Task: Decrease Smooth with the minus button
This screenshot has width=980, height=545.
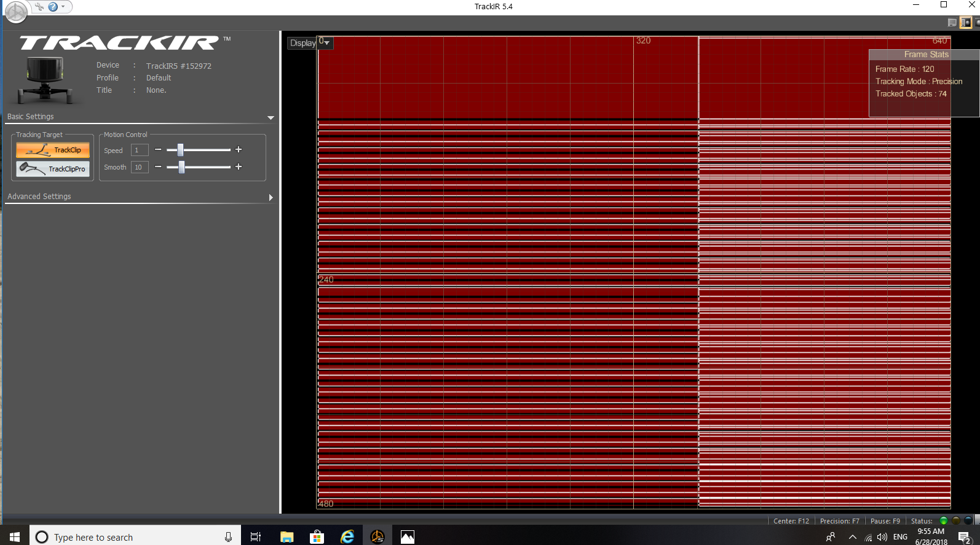Action: [158, 167]
